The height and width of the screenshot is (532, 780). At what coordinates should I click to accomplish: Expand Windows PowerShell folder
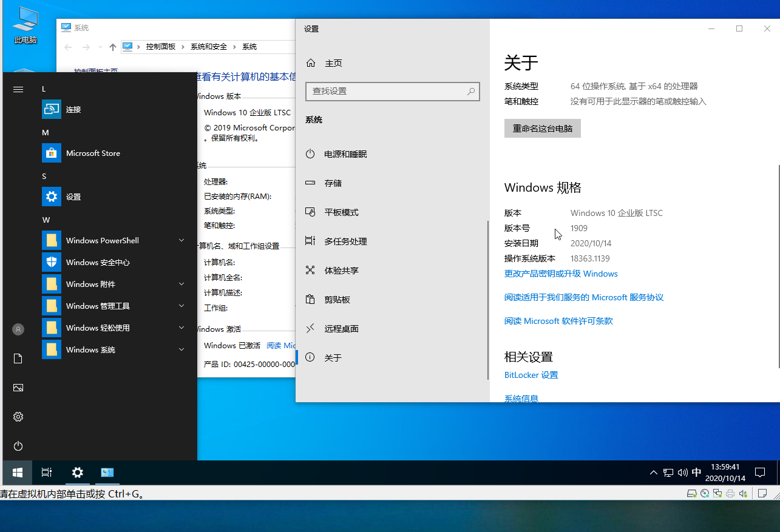(181, 241)
